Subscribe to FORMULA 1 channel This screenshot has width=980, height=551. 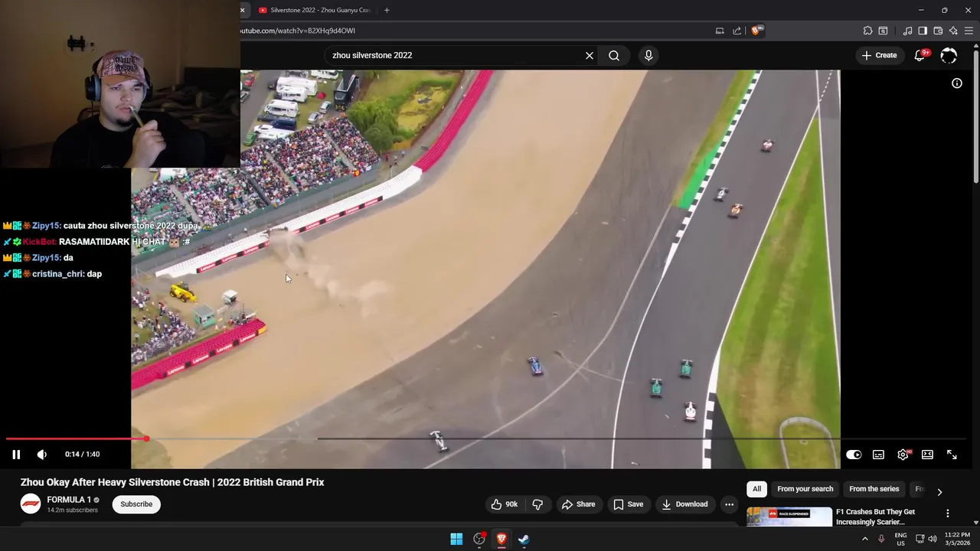point(136,504)
